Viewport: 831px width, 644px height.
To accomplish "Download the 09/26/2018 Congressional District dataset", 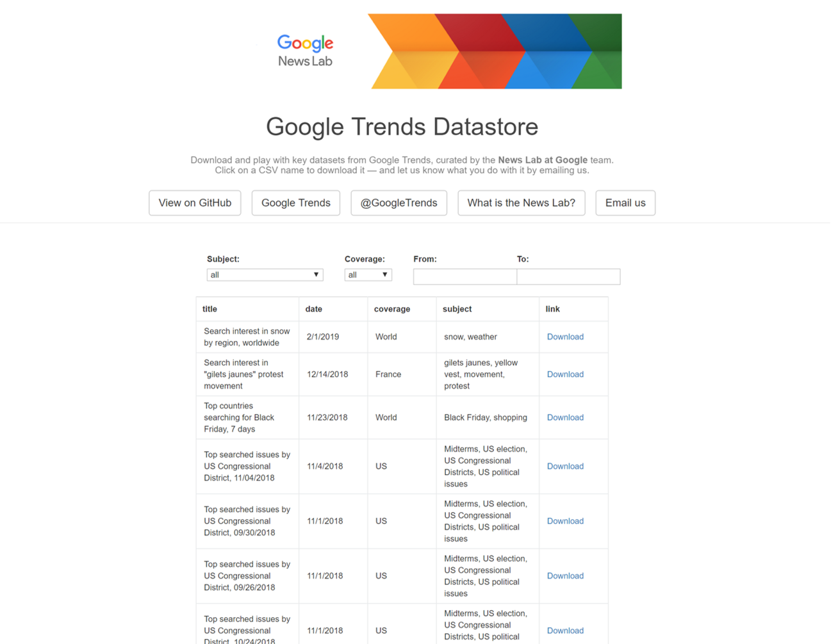I will tap(565, 576).
